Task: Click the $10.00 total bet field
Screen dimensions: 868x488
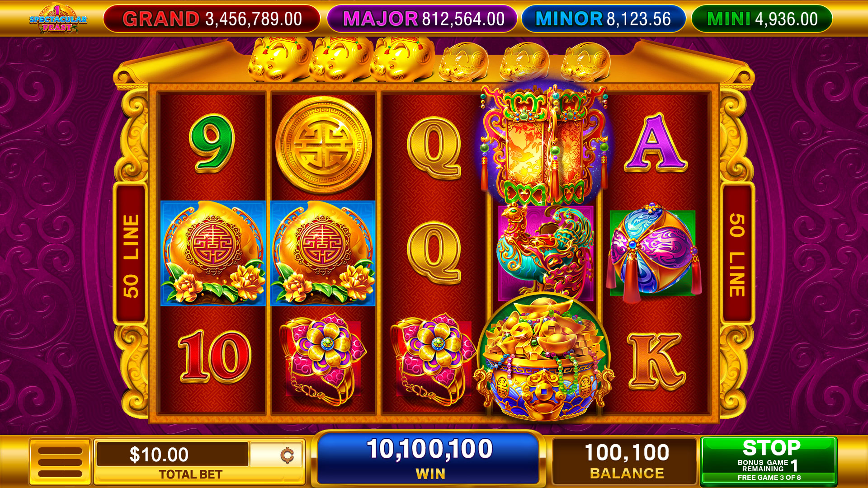Action: (172, 455)
